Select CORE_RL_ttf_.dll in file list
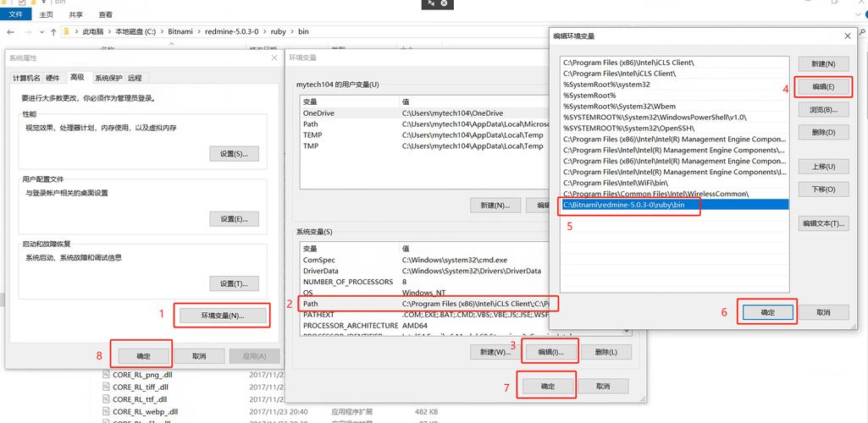The height and width of the screenshot is (423, 868). (x=140, y=399)
